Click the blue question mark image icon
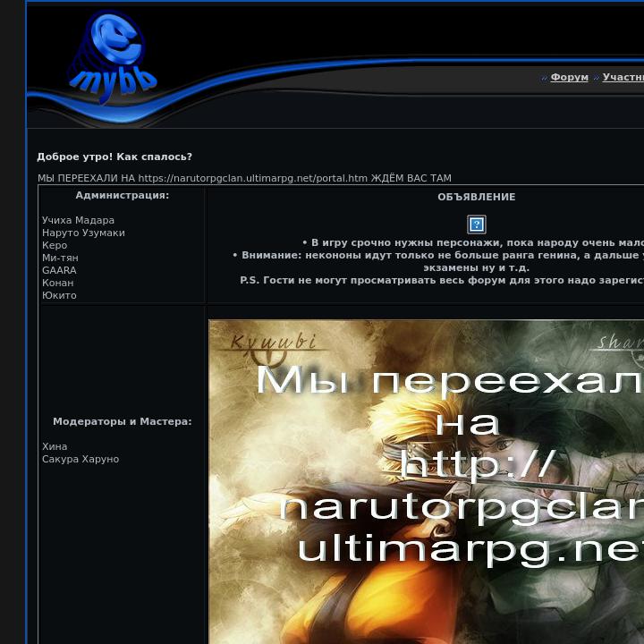The height and width of the screenshot is (644, 644). tap(477, 225)
